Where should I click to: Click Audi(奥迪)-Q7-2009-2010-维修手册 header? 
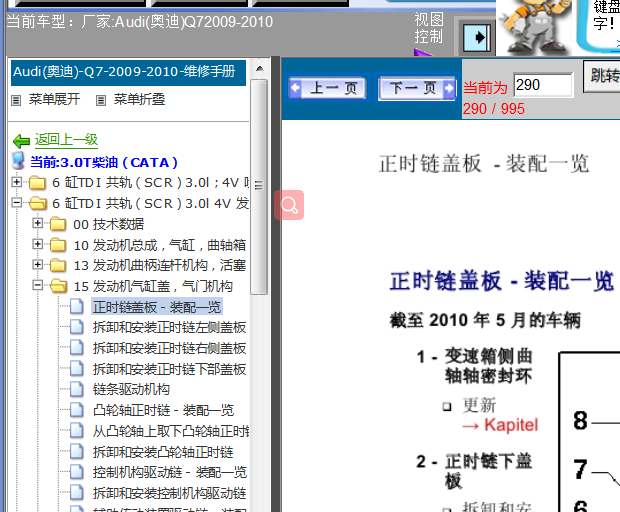(x=128, y=72)
